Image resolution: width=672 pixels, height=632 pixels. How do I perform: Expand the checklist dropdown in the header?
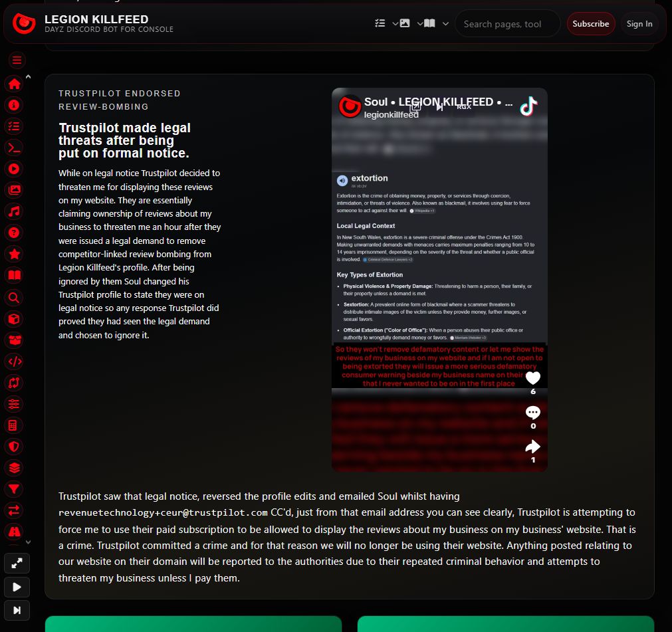pos(387,23)
